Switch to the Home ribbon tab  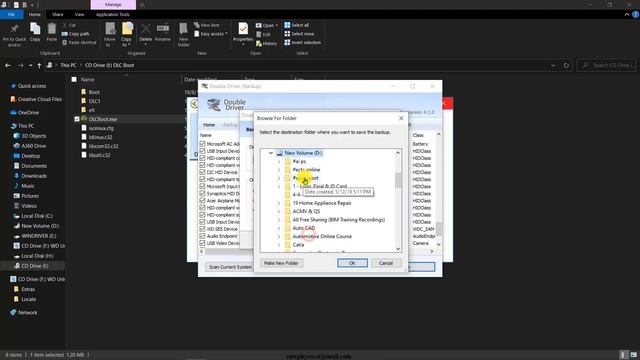[35, 15]
